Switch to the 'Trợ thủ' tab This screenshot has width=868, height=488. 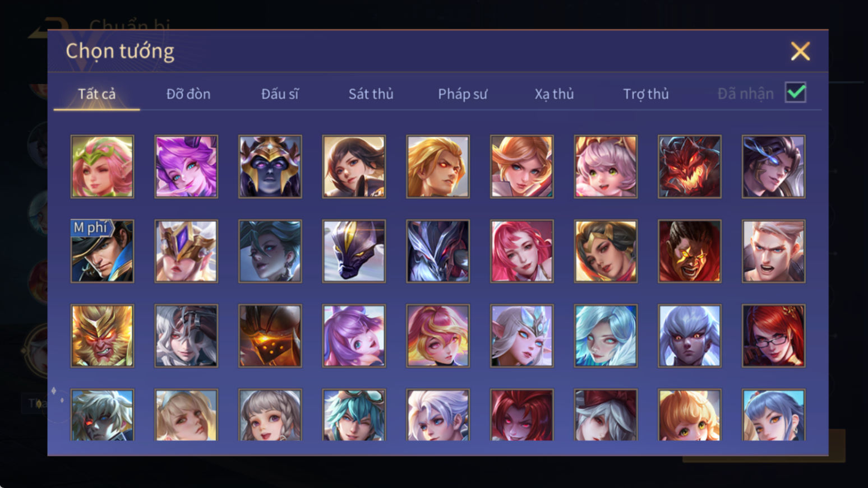pos(646,94)
